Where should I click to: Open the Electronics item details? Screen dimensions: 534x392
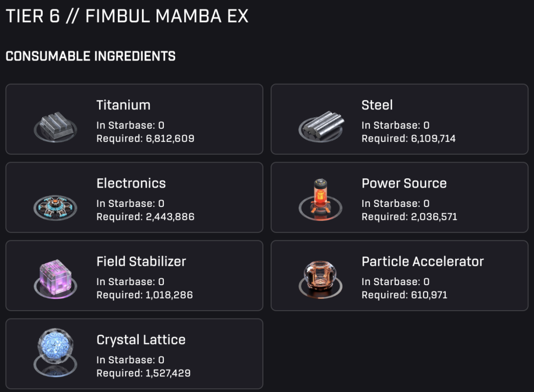point(134,197)
